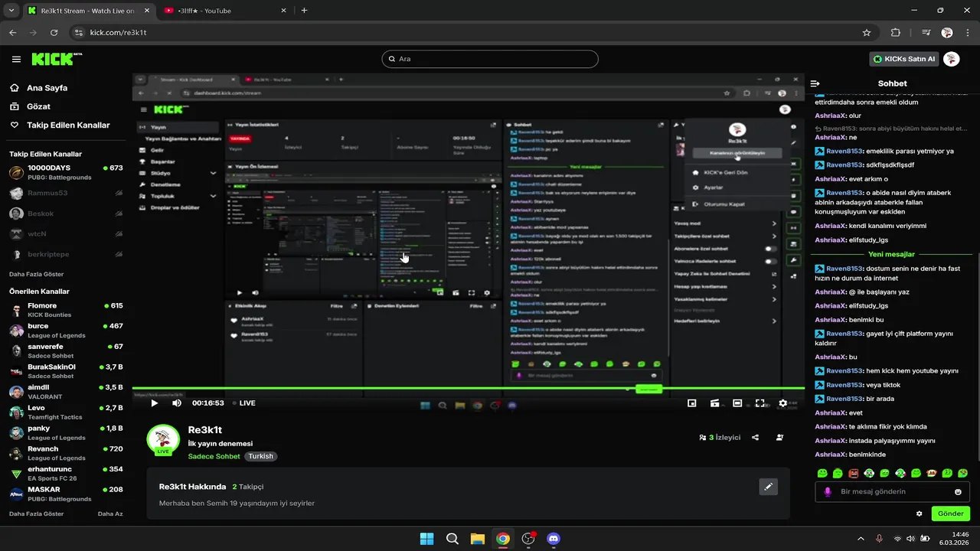Open recommended channel panky
Viewport: 980px width, 551px height.
66,433
